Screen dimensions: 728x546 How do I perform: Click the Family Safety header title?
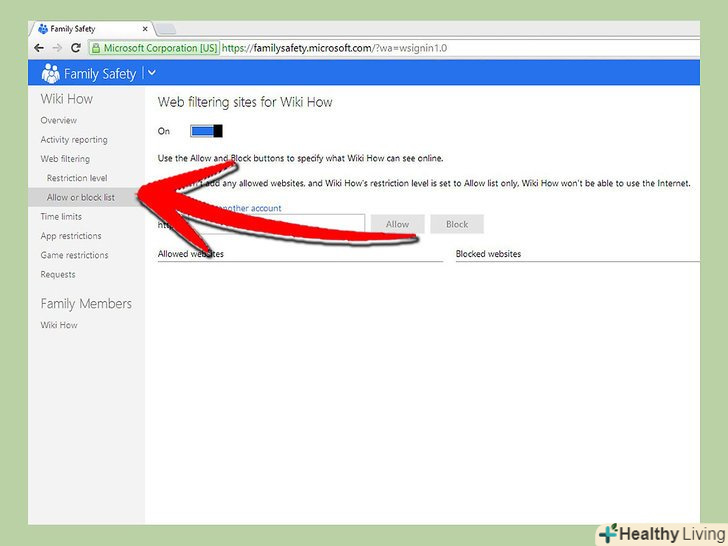pos(100,74)
